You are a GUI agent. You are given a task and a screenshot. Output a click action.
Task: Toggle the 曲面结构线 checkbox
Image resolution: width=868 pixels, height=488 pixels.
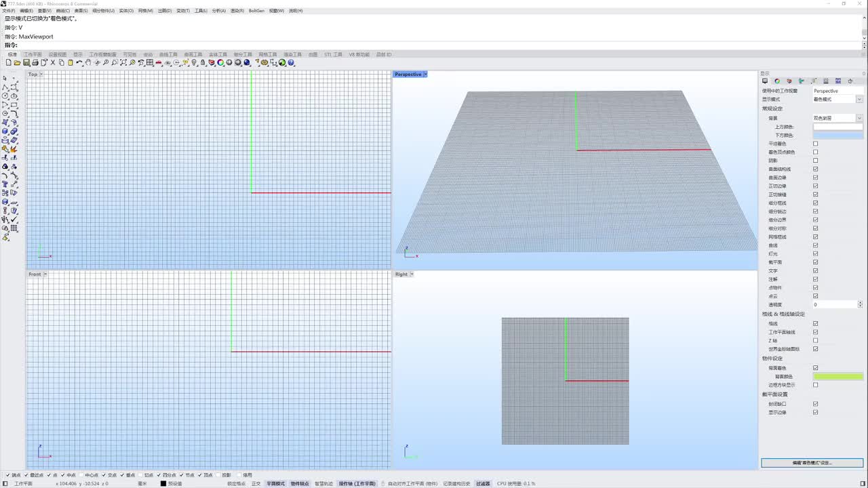(x=815, y=169)
